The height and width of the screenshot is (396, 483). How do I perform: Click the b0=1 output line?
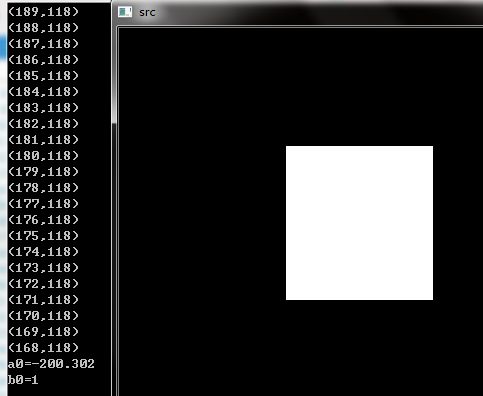pyautogui.click(x=23, y=380)
